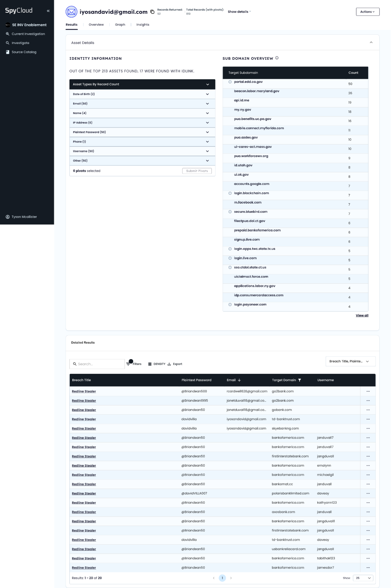Open the Target Domain column filter funnel
The height and width of the screenshot is (588, 391).
[x=300, y=380]
